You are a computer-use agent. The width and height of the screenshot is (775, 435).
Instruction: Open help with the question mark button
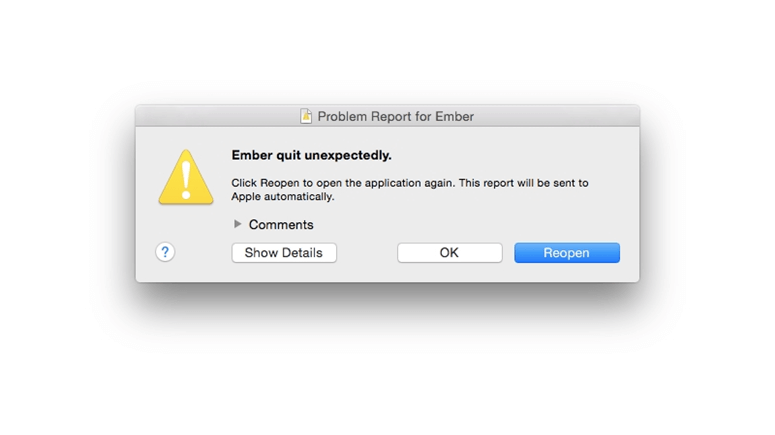(x=165, y=252)
